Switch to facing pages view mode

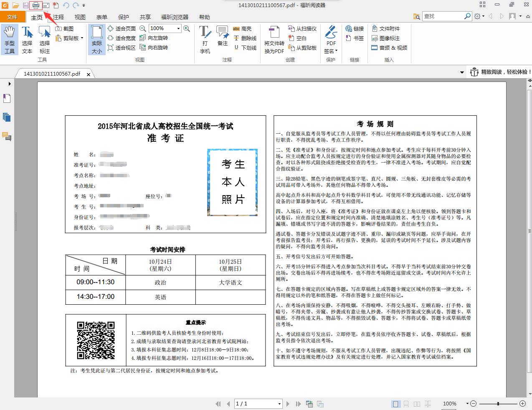(x=417, y=404)
